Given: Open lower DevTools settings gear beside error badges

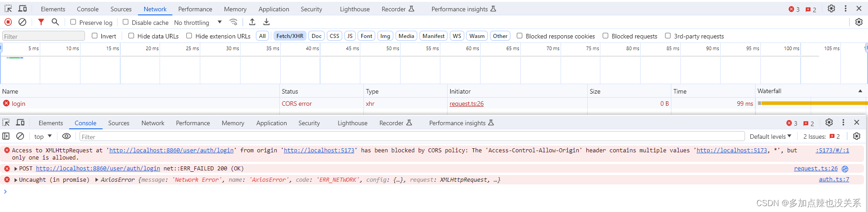Looking at the screenshot, I should (x=829, y=122).
